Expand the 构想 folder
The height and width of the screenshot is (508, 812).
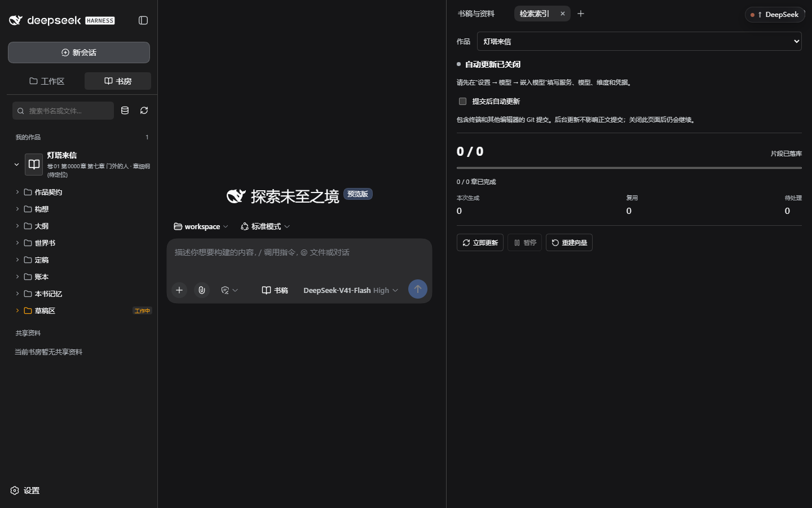coord(82,209)
